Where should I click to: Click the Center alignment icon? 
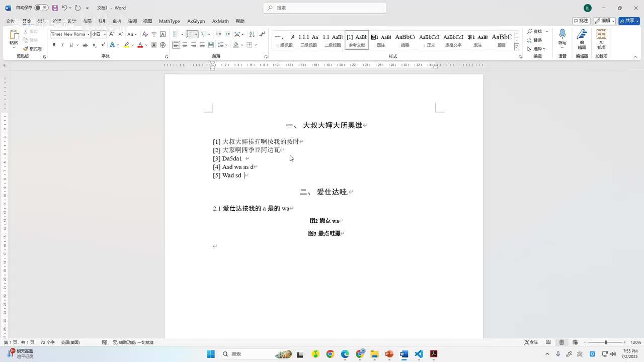[185, 45]
